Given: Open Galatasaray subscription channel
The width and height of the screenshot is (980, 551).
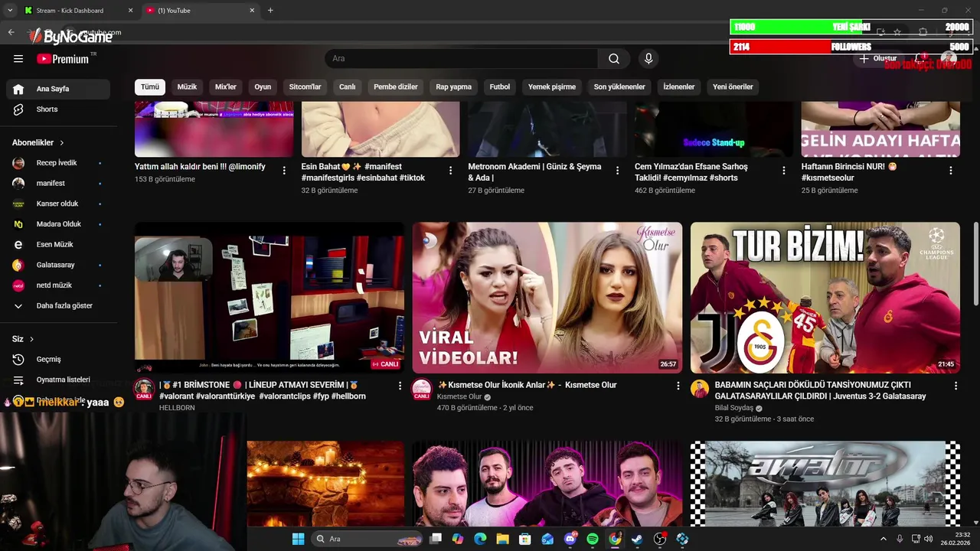Looking at the screenshot, I should (x=58, y=265).
